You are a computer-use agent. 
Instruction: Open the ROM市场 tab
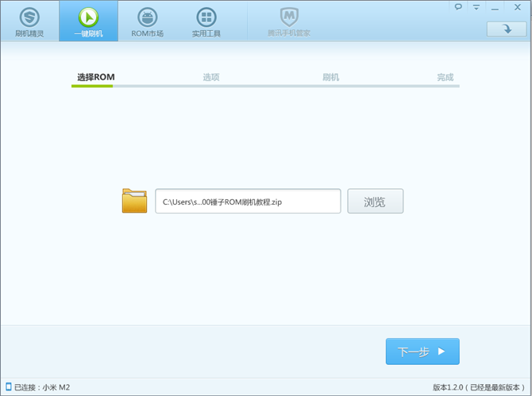147,21
